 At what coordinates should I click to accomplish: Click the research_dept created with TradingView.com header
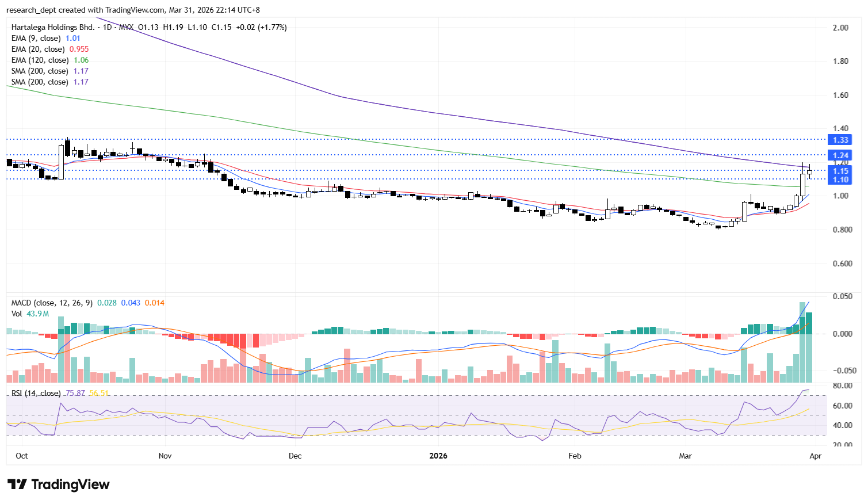[x=133, y=10]
